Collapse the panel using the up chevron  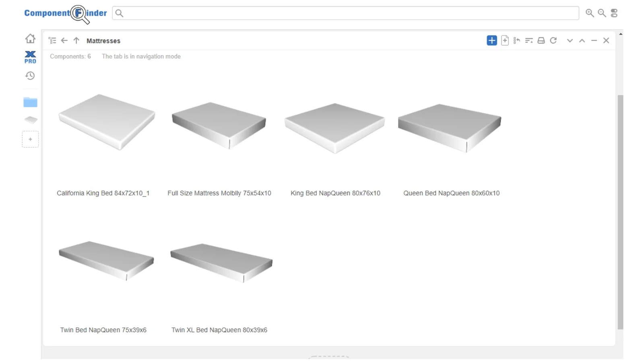[582, 40]
